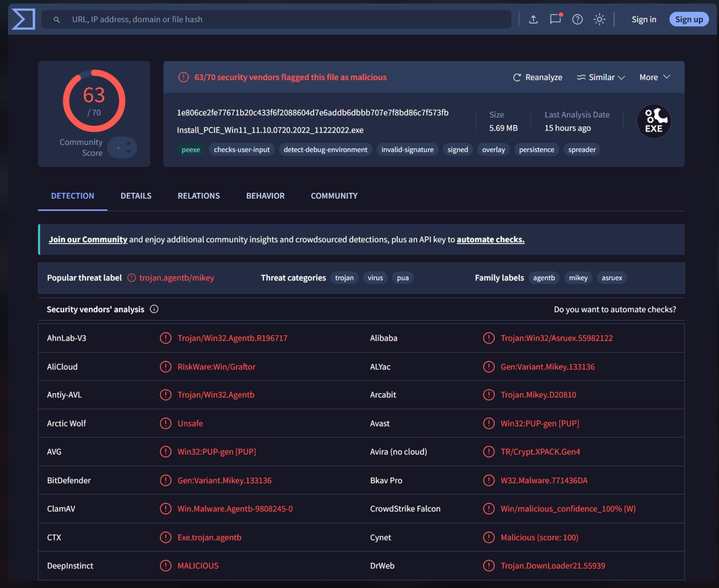Click the upload file icon
The width and height of the screenshot is (719, 588).
pos(533,19)
